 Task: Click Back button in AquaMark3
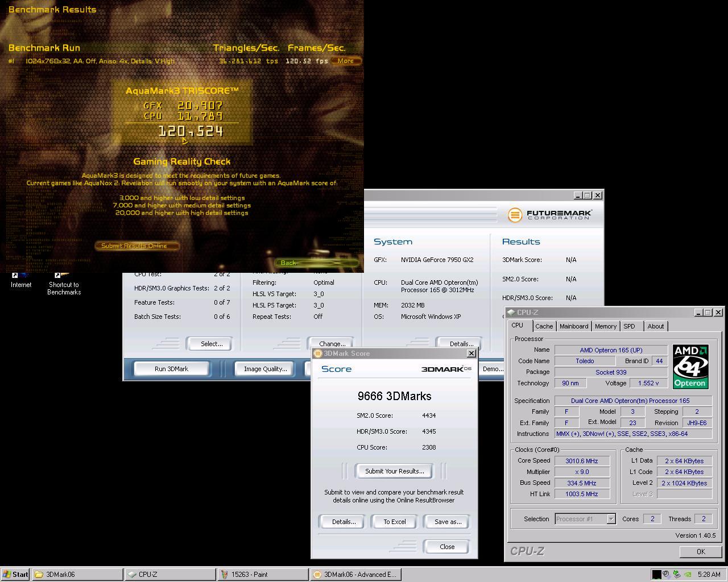pos(317,263)
